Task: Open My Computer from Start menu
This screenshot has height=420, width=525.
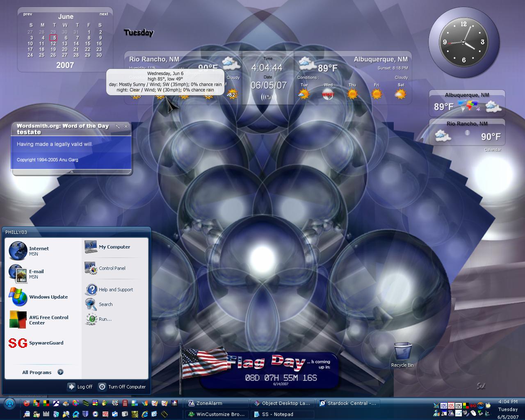Action: point(107,247)
